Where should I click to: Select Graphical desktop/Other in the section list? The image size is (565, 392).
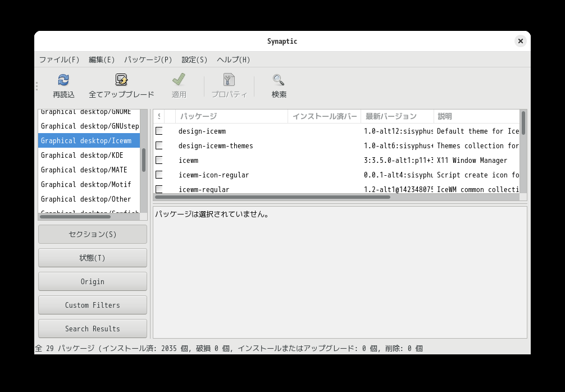coord(89,199)
